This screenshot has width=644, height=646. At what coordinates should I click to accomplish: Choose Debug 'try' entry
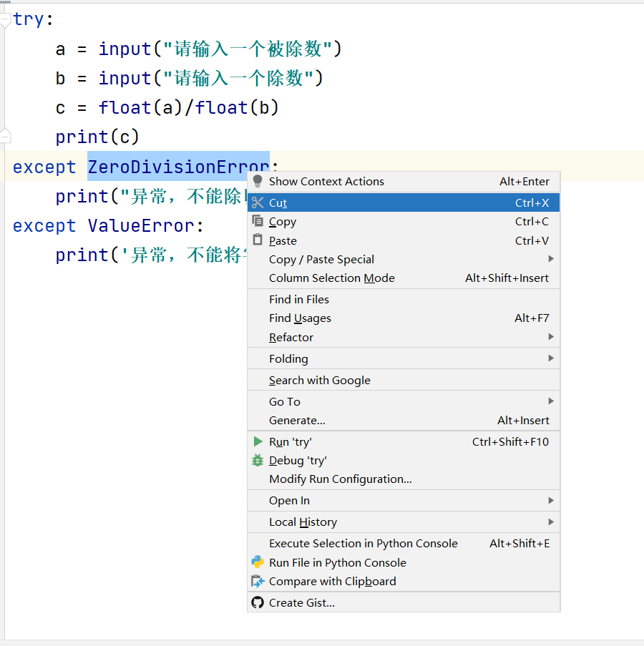(404, 460)
